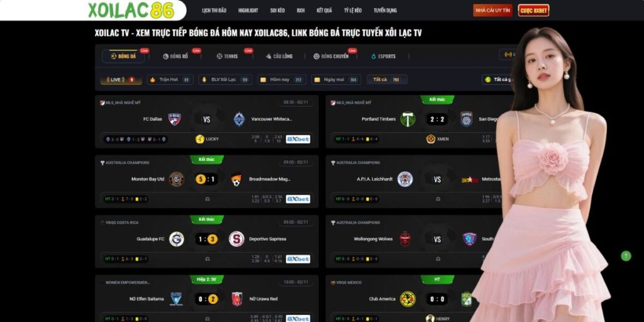Click the scroll-to-top green arrow icon

pyautogui.click(x=626, y=256)
